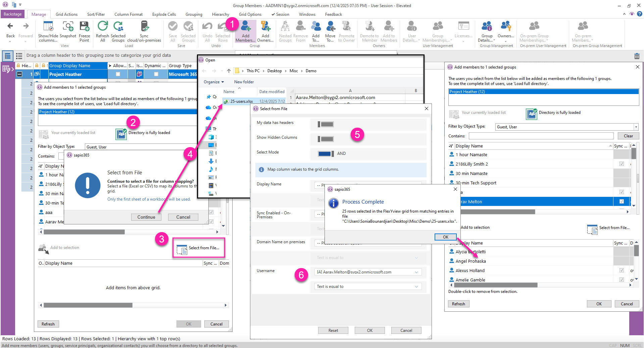Click Reset in Select from File dialog
The image size is (644, 348).
coord(333,330)
